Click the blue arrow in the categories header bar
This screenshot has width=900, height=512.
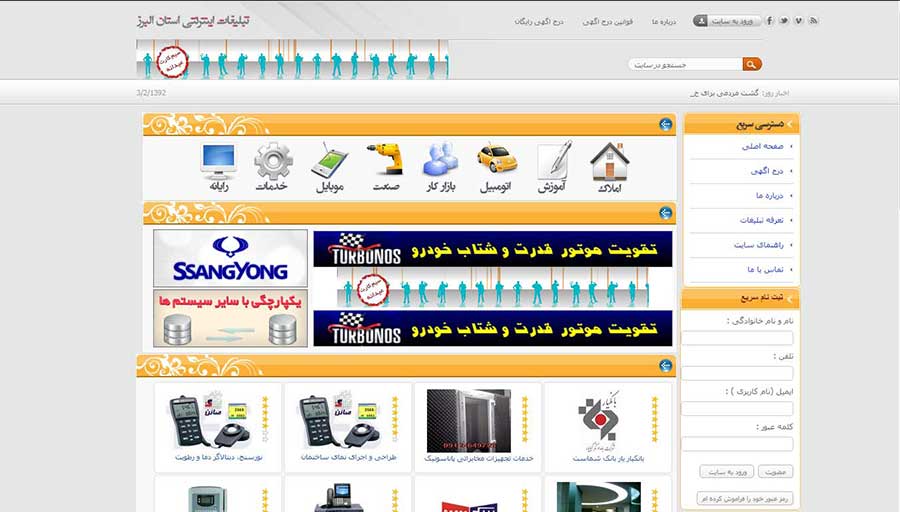pyautogui.click(x=666, y=124)
